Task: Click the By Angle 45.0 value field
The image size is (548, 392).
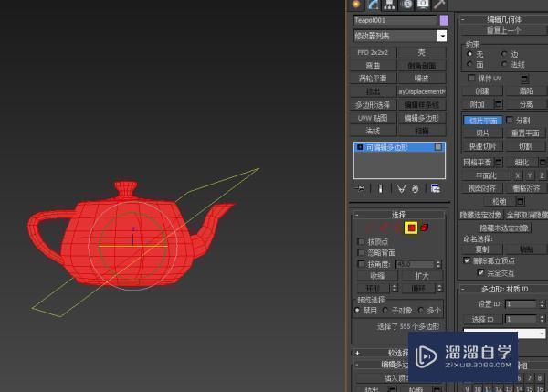Action: [416, 264]
